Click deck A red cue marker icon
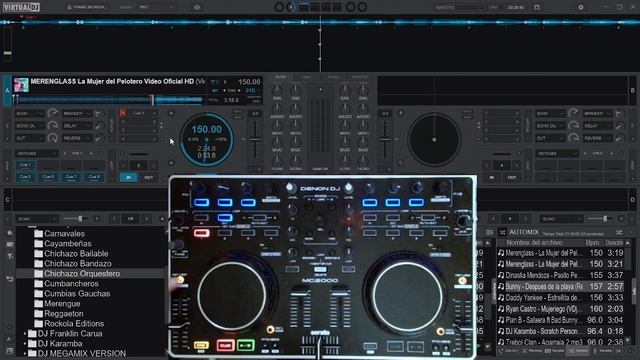 pos(123,113)
